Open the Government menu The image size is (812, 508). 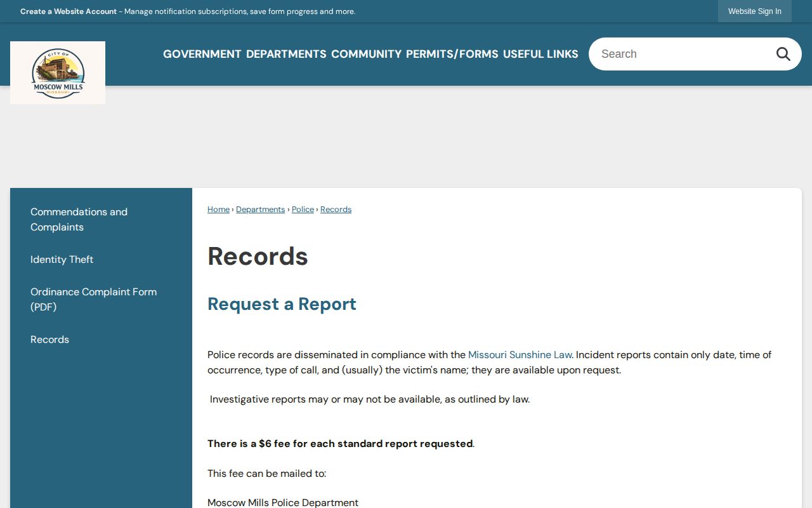202,54
